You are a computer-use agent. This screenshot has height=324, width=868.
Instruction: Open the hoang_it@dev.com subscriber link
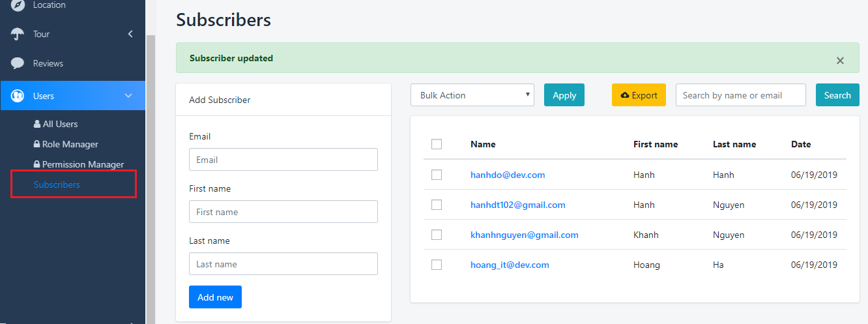point(510,265)
